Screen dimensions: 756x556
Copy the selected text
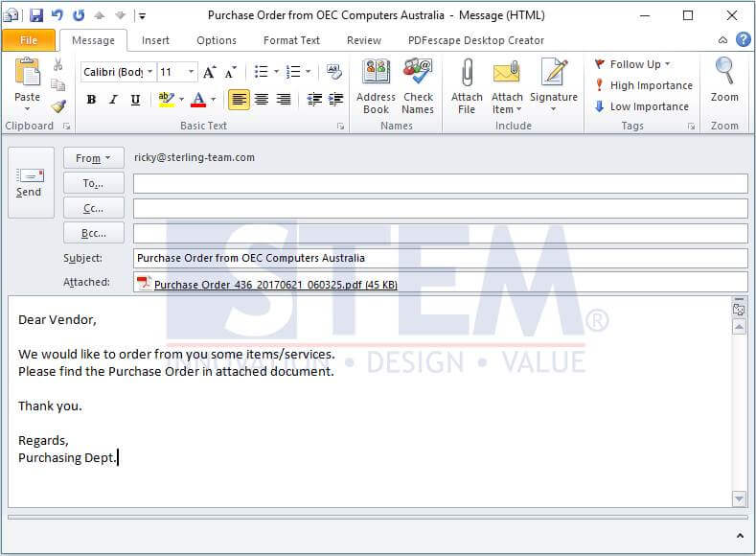[57, 85]
